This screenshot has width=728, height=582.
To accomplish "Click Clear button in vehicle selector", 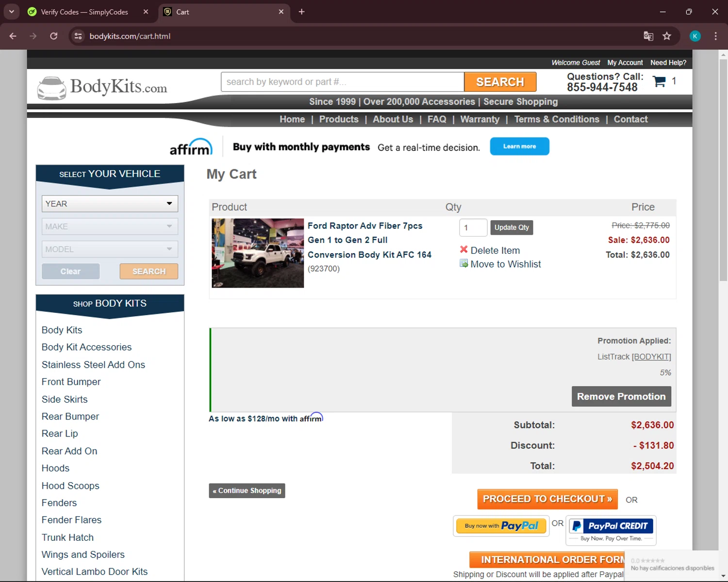I will [x=71, y=272].
